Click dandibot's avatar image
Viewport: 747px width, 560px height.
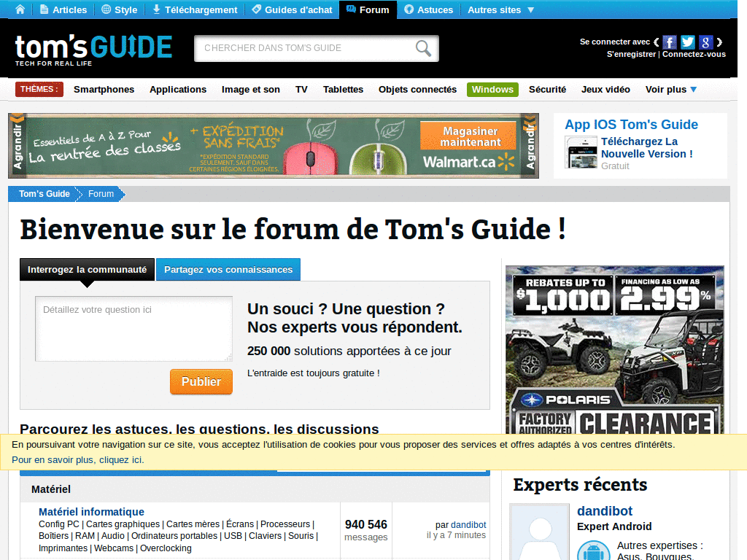[x=540, y=532]
